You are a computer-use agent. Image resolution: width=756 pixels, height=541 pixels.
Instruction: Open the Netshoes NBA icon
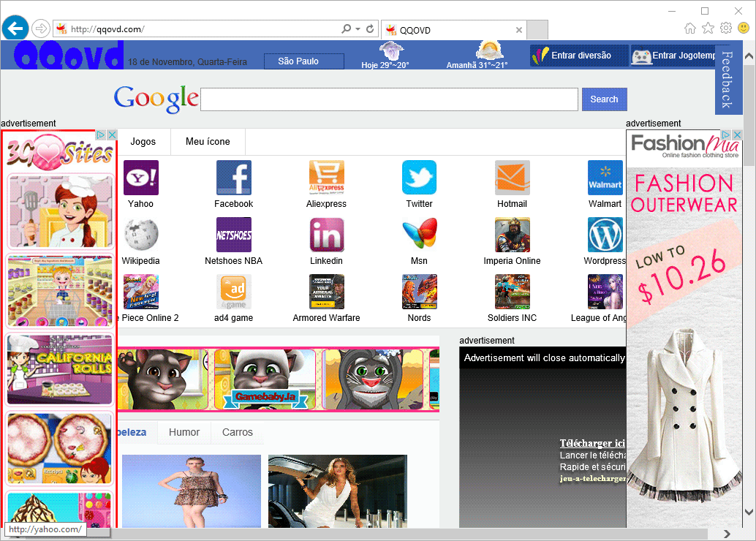point(234,235)
